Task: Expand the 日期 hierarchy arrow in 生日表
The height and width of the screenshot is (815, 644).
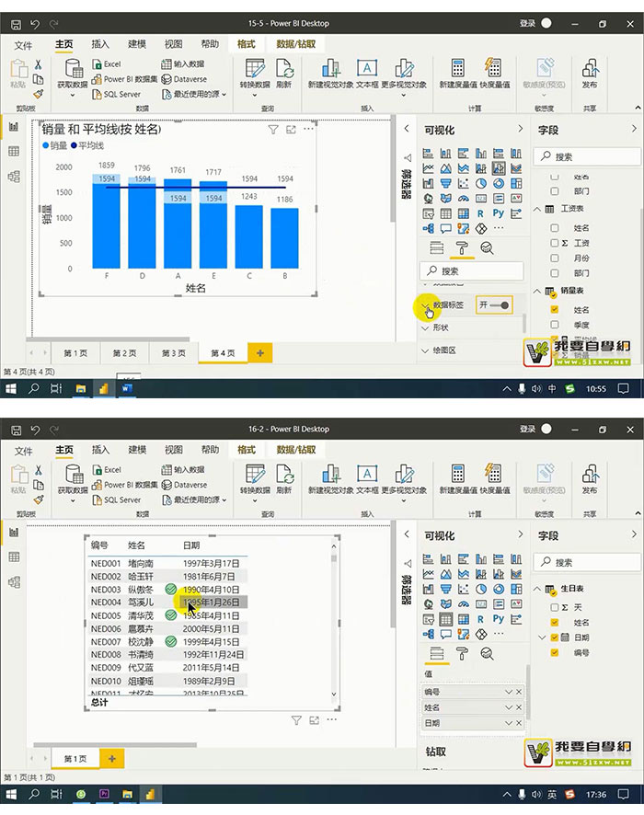Action: pos(542,637)
